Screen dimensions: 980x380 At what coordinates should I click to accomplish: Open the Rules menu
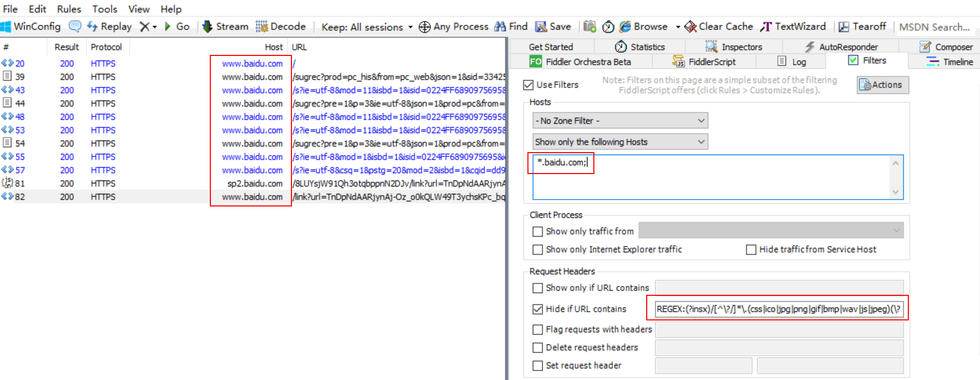click(69, 9)
